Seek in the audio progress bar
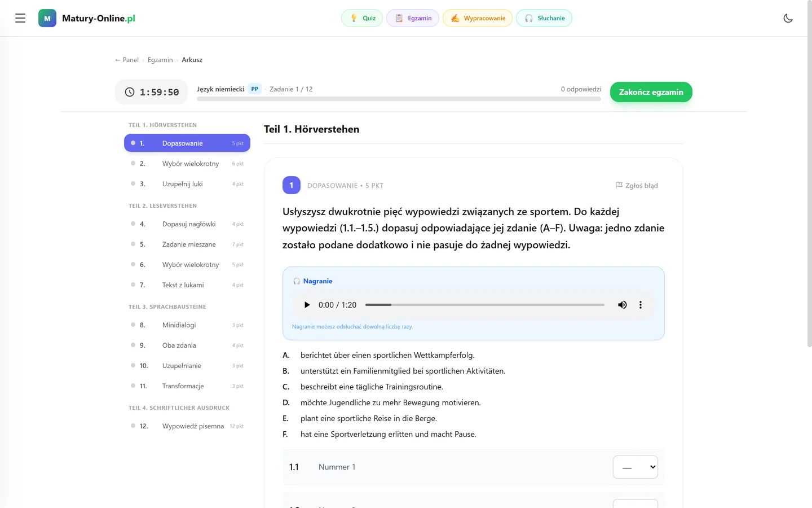This screenshot has width=812, height=508. coord(485,305)
